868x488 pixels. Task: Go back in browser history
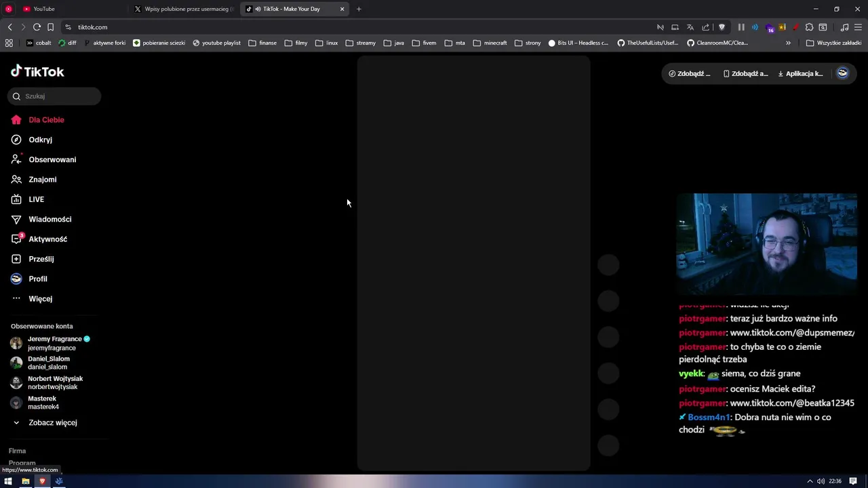click(x=9, y=27)
